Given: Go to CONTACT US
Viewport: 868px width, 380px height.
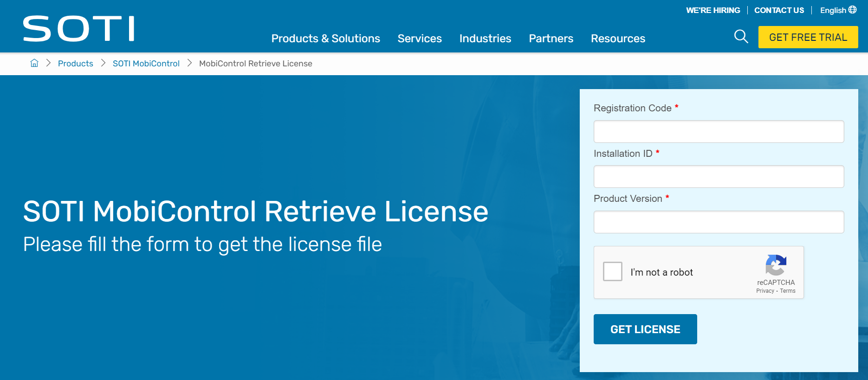Looking at the screenshot, I should pos(779,10).
